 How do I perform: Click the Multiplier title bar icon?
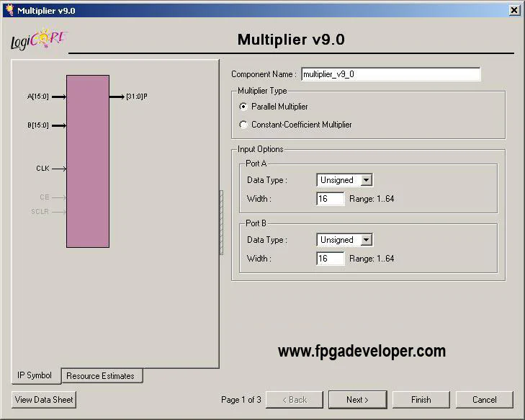[x=9, y=10]
